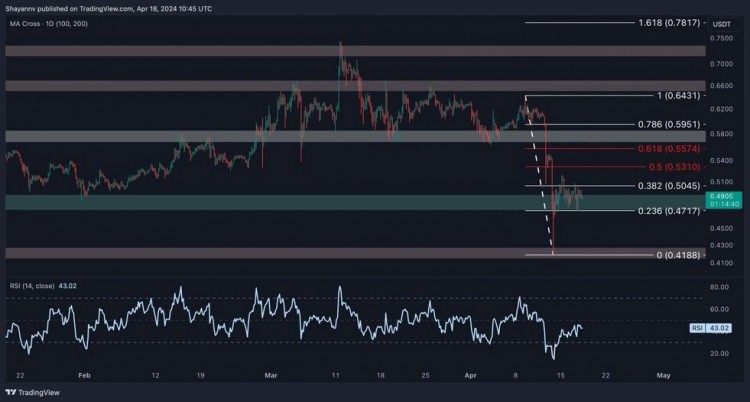Click the RSI 43.02 value beside indicator name

pos(67,286)
